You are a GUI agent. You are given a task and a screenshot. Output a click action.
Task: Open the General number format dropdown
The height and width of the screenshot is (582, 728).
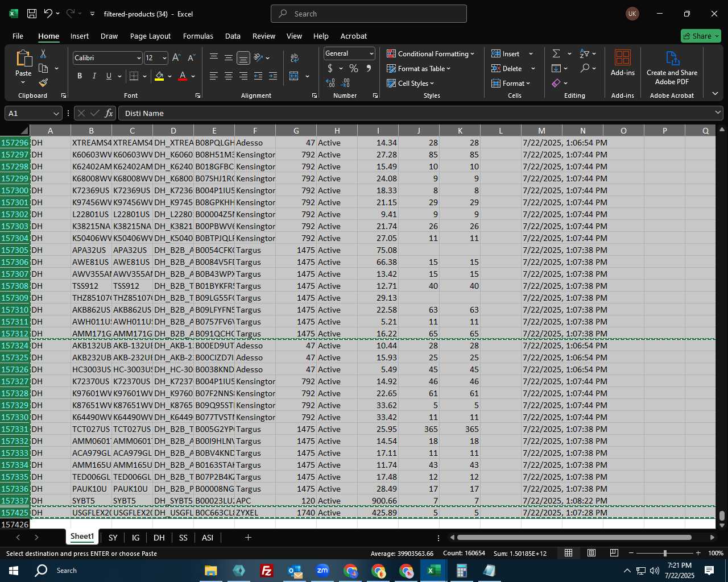pos(371,53)
